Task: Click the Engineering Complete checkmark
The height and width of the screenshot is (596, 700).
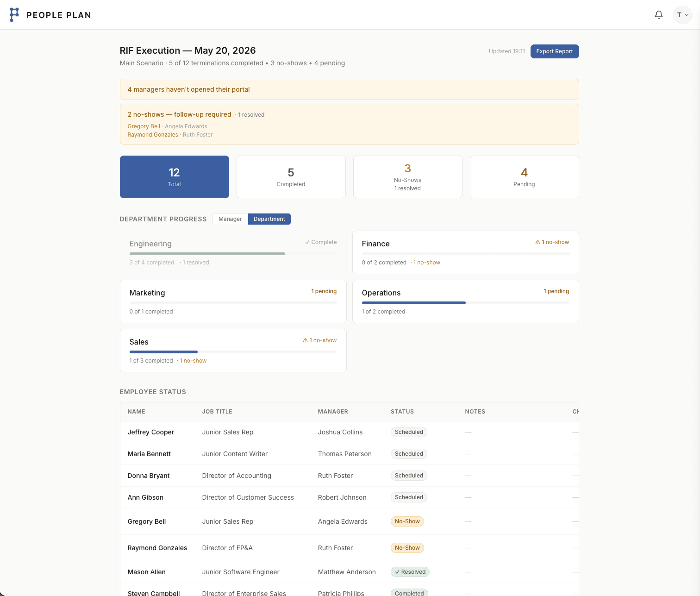Action: tap(307, 242)
